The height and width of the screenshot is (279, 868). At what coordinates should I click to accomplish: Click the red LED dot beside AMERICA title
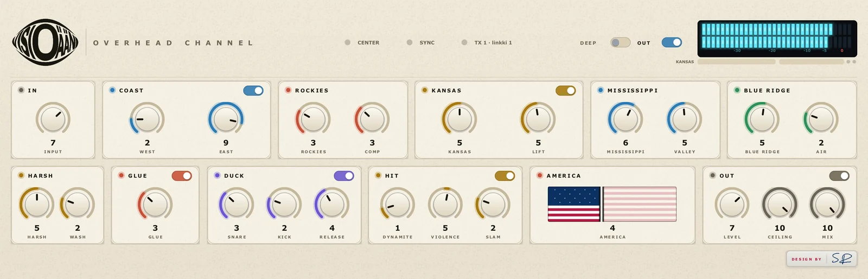pos(540,175)
